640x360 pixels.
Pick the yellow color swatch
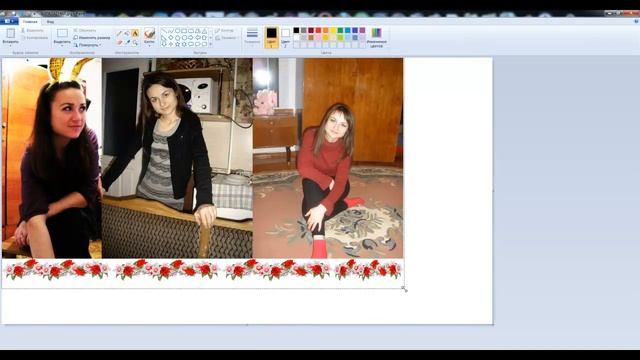click(333, 31)
